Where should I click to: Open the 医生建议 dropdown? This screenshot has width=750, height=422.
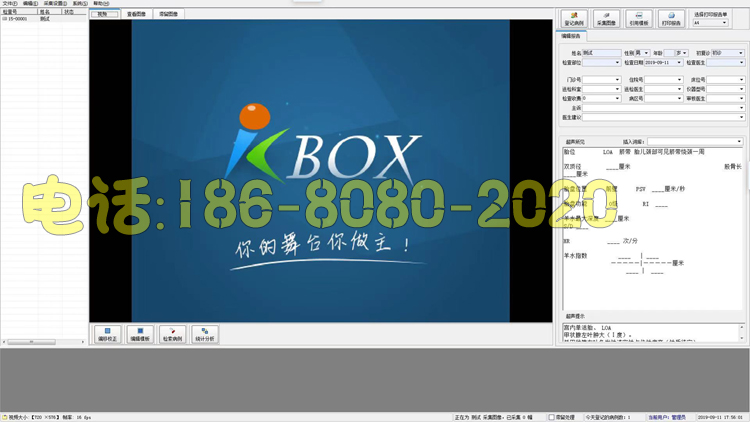click(741, 117)
